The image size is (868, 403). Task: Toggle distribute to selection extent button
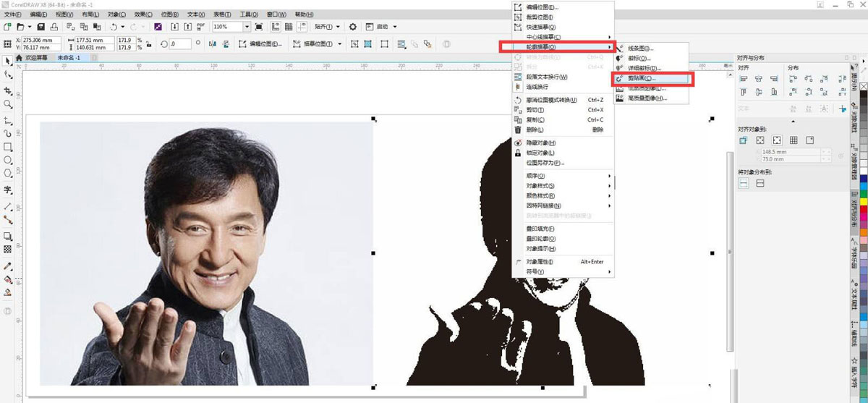coord(744,184)
